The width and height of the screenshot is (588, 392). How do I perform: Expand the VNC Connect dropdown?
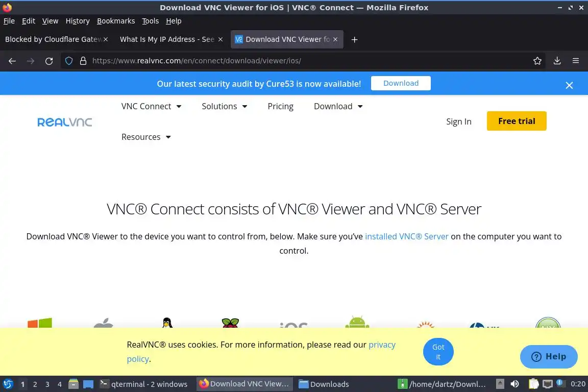[x=151, y=107]
